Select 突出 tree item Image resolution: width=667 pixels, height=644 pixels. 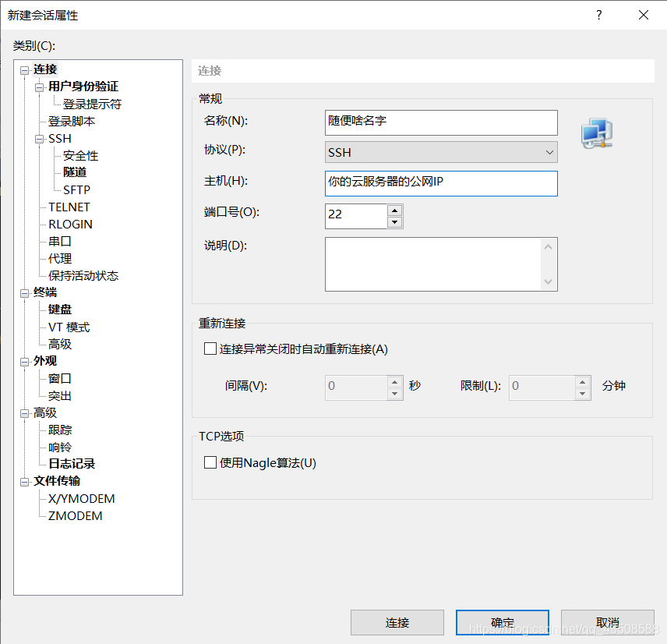[59, 396]
